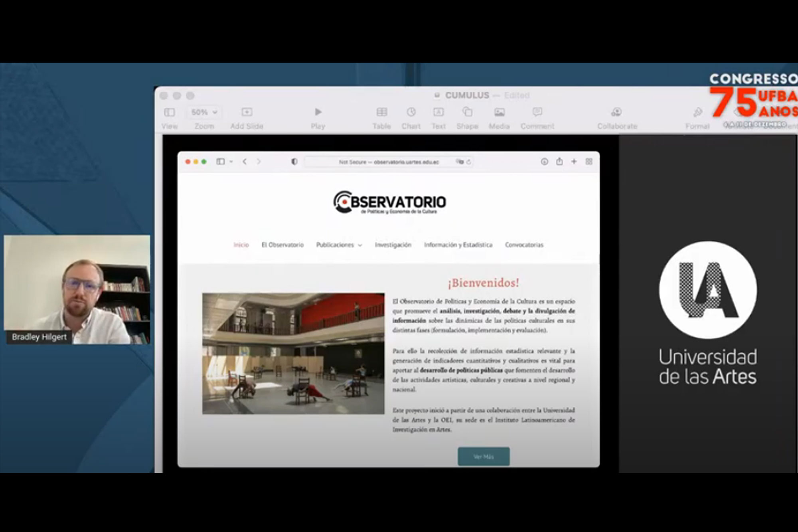Toggle the Safari sidebar icon
Image resolution: width=798 pixels, height=532 pixels.
pyautogui.click(x=220, y=162)
